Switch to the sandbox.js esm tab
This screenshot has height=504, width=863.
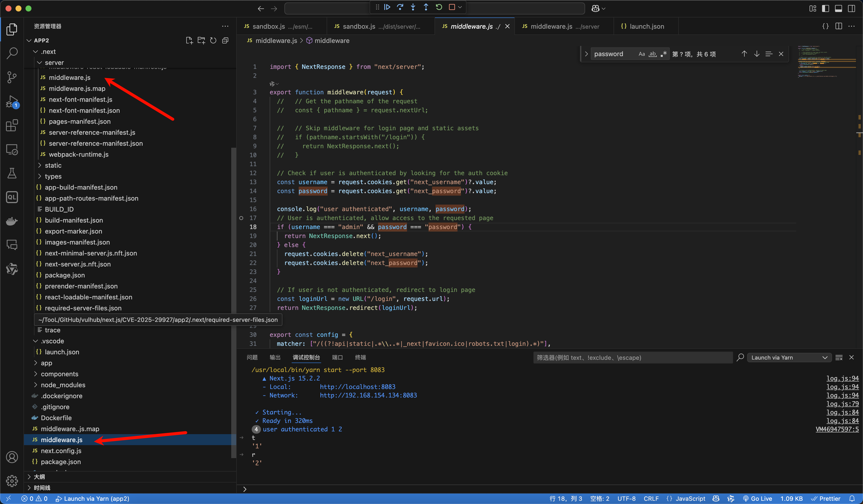(x=281, y=26)
